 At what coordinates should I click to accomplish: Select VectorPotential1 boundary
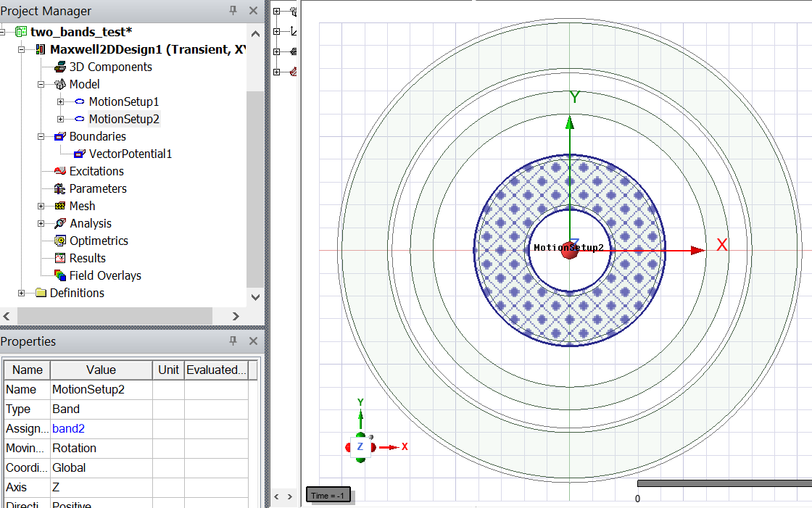point(130,154)
